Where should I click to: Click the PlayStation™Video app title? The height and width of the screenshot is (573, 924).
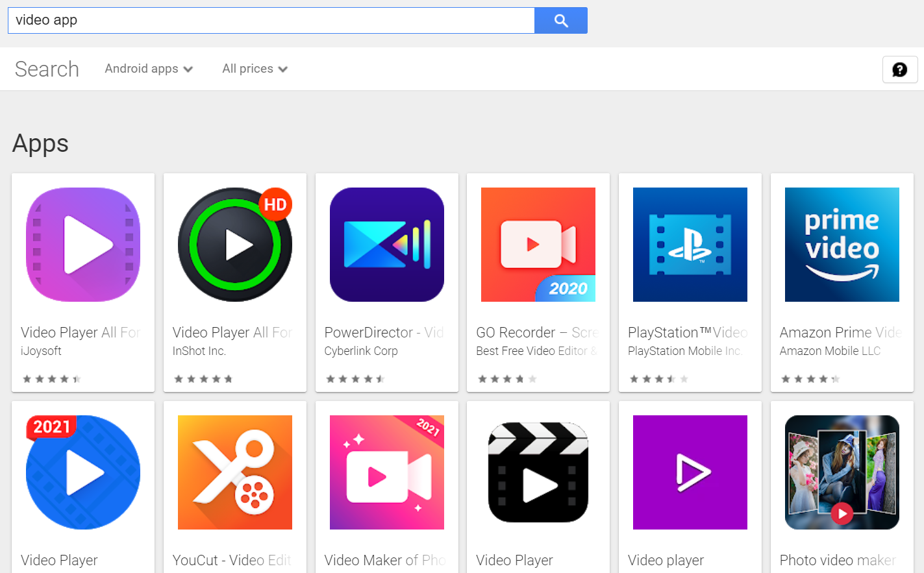click(688, 332)
